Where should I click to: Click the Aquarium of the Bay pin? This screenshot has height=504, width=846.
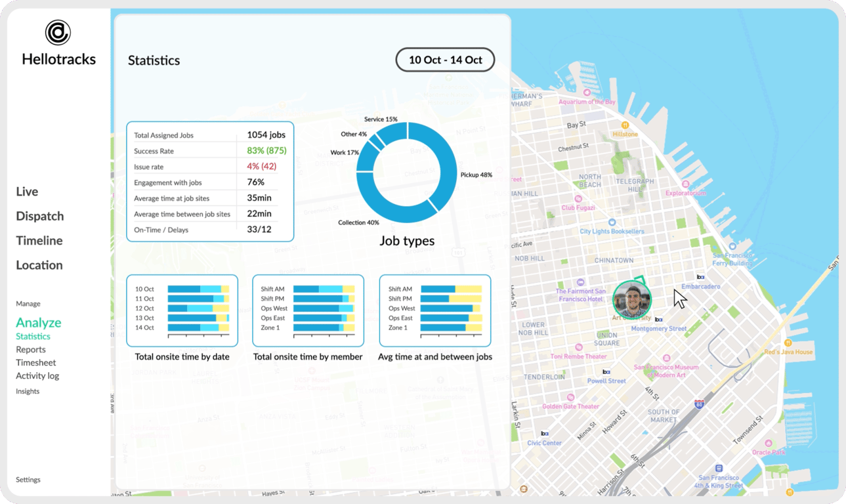(x=587, y=93)
